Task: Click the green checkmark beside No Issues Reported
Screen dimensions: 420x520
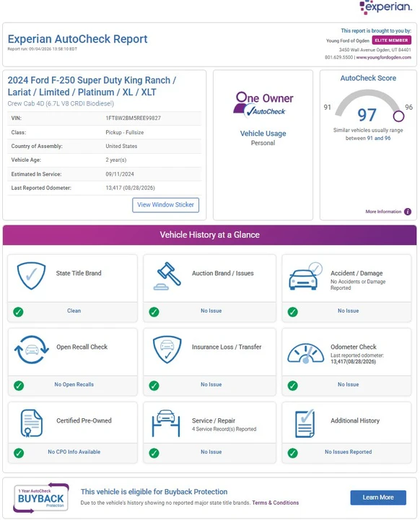Action: (x=293, y=453)
